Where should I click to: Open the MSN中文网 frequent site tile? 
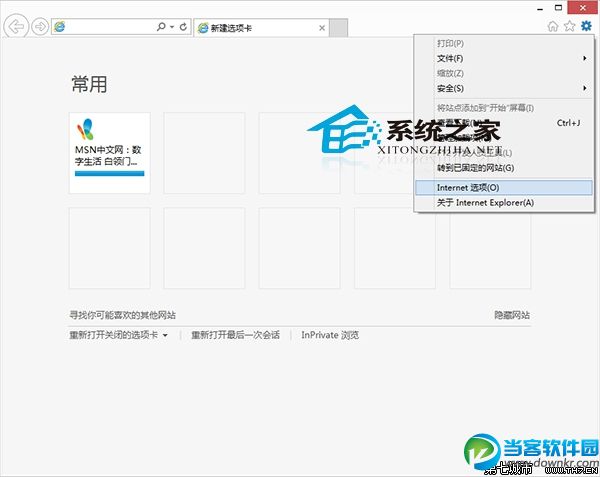(109, 153)
